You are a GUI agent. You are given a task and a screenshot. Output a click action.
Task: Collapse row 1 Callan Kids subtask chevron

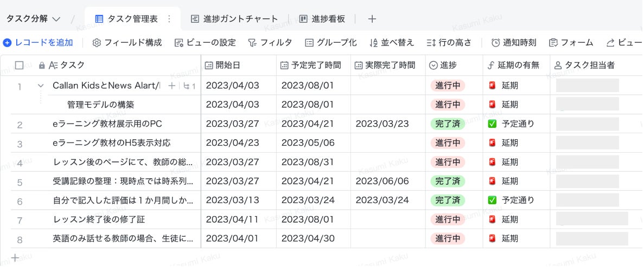point(41,86)
